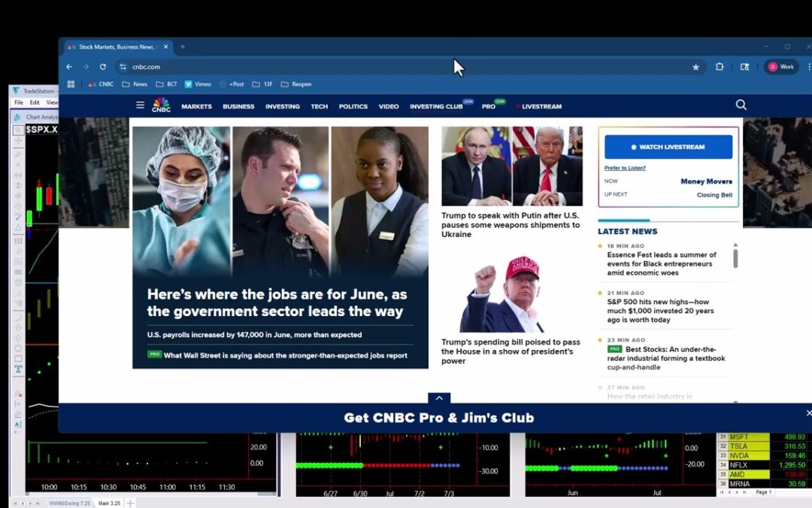Click the cnbc.com address bar
812x508 pixels.
click(404, 67)
